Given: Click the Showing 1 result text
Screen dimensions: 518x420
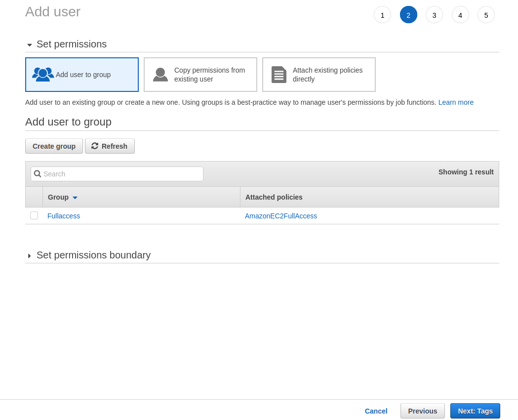Looking at the screenshot, I should click(466, 172).
